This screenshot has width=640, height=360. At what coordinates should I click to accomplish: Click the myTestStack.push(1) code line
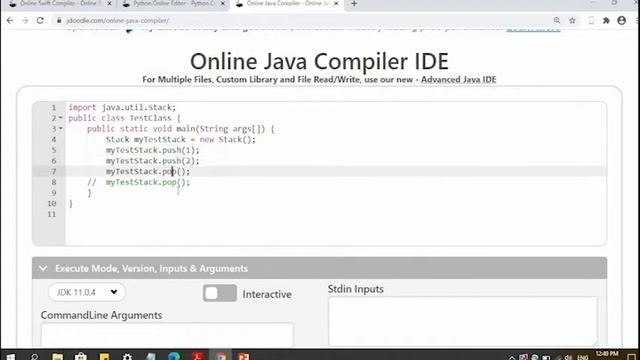(153, 150)
